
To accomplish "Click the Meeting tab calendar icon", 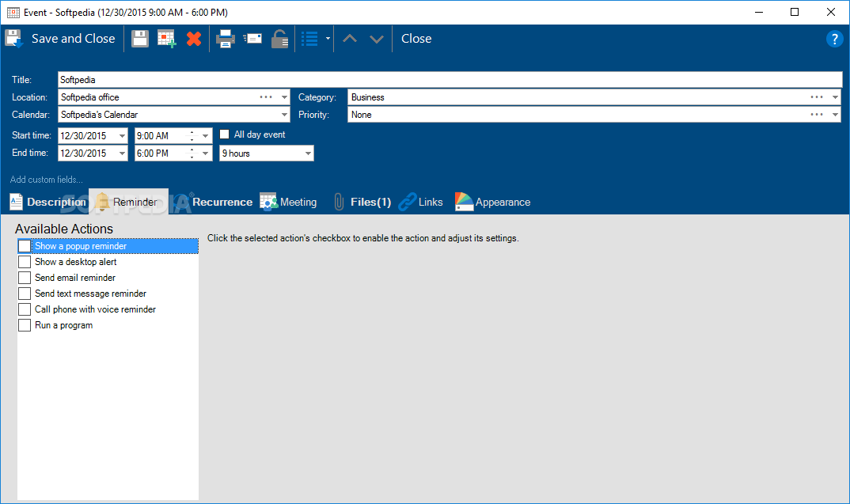I will pos(268,202).
